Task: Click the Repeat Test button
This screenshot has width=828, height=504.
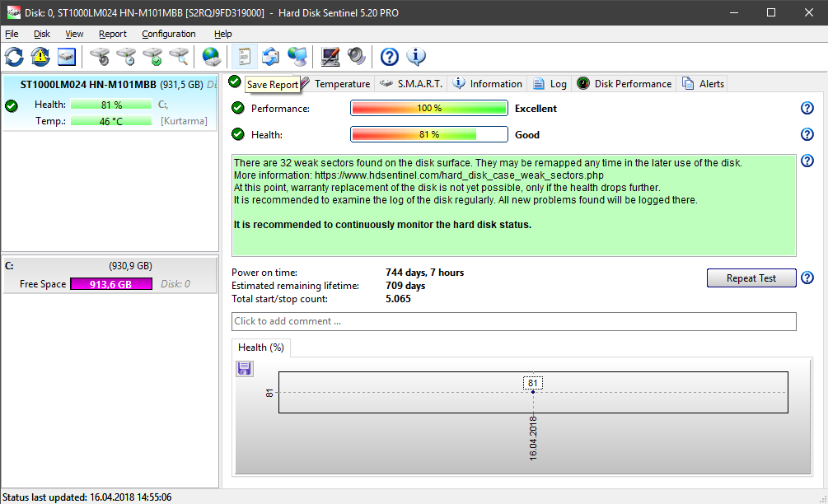Action: click(751, 278)
